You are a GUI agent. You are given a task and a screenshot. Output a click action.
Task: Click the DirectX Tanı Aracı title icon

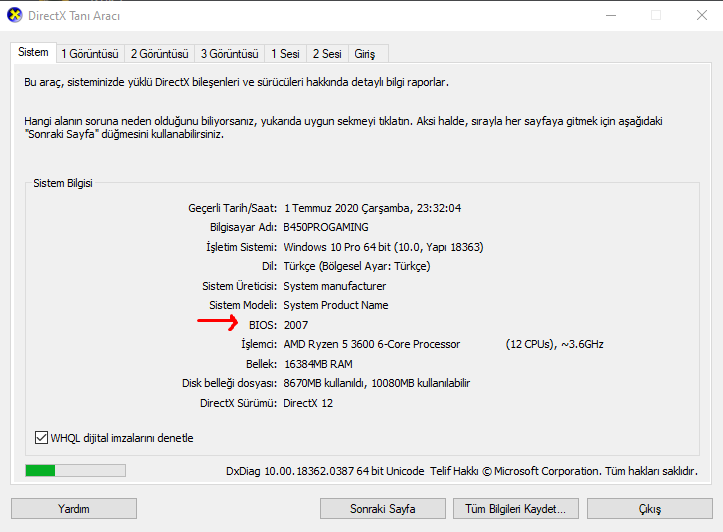click(15, 15)
